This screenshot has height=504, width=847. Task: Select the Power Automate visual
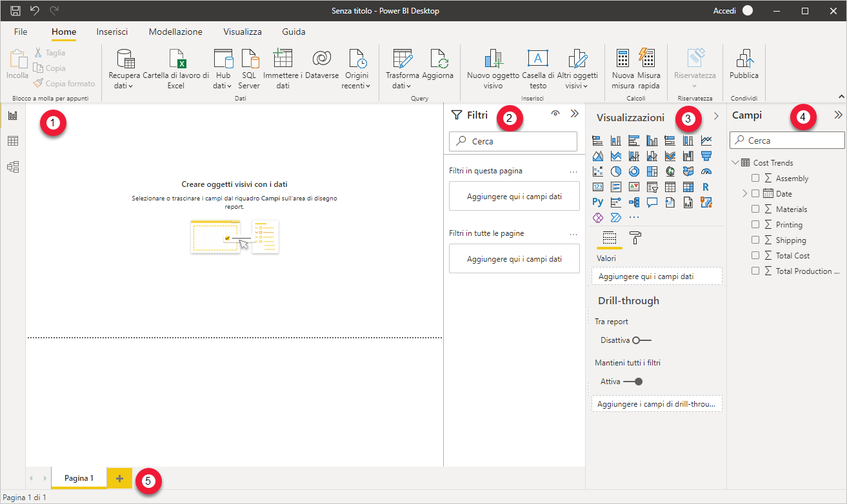point(615,218)
